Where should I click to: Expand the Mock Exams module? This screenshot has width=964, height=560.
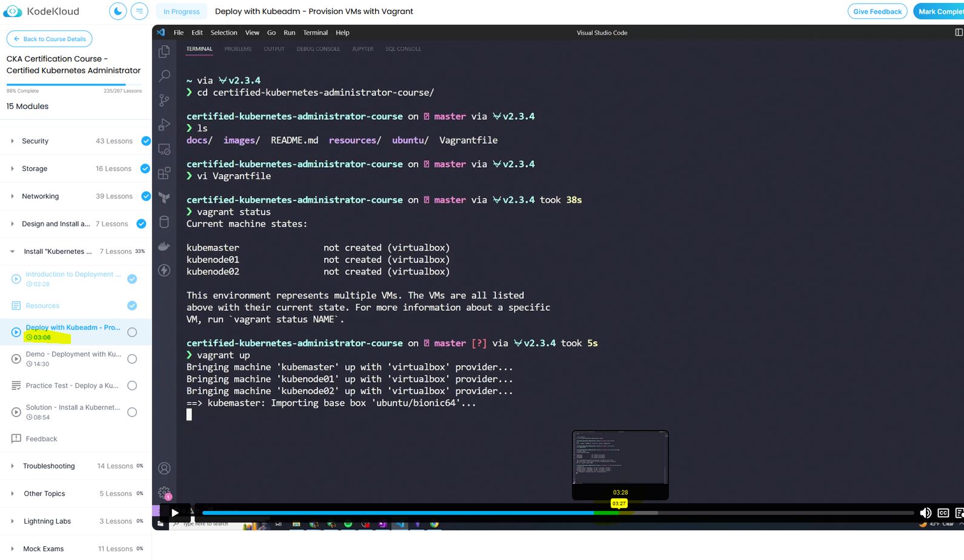tap(12, 548)
